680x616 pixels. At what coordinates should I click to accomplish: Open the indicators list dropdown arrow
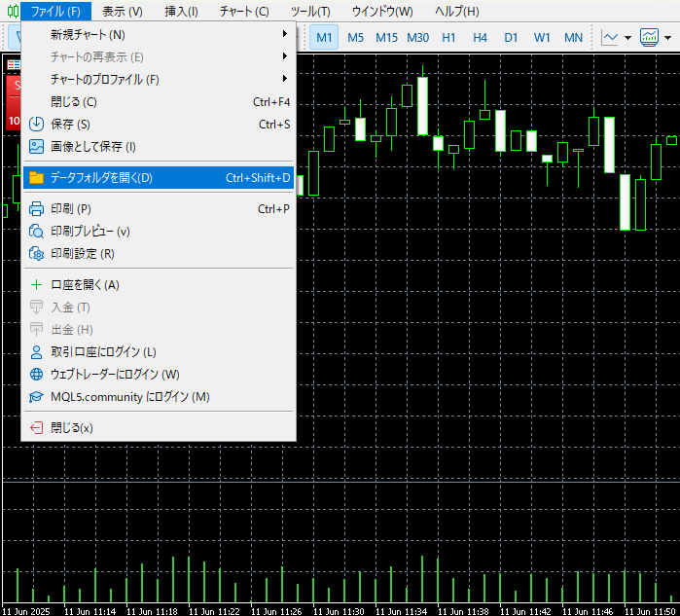[668, 39]
